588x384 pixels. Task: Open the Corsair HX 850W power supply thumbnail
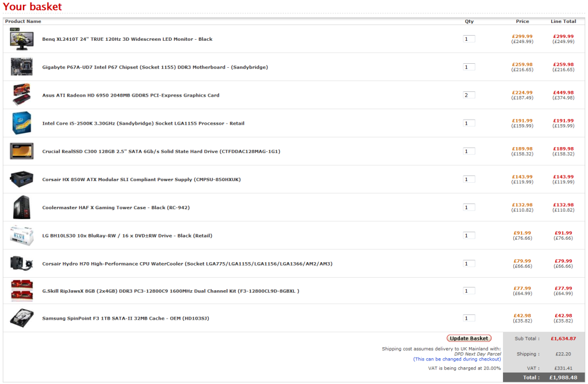(22, 179)
